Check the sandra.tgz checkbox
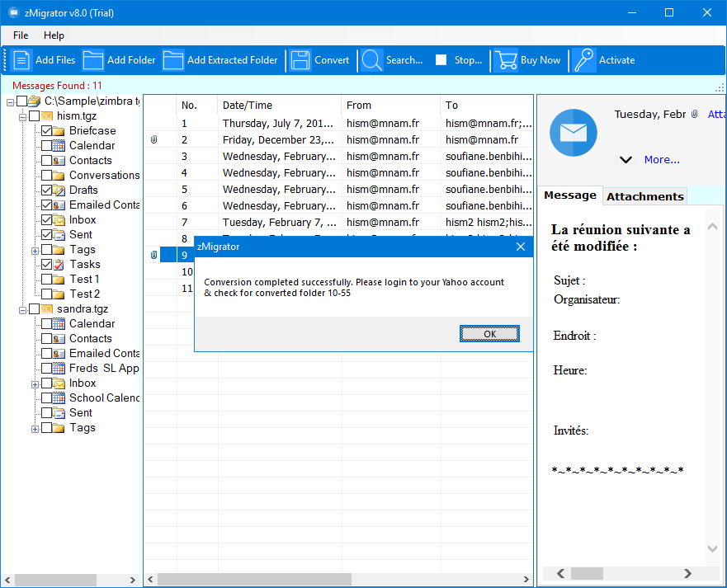 pyautogui.click(x=35, y=309)
